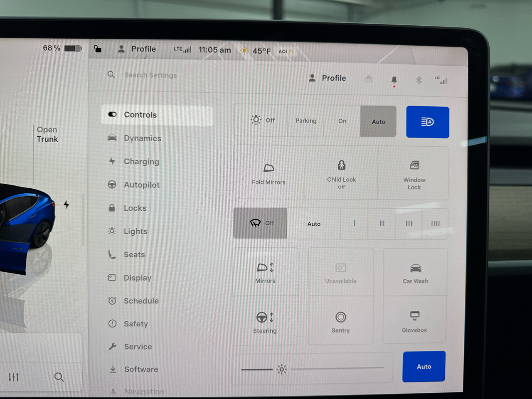
Task: Tap Open Trunk on car view
Action: pyautogui.click(x=47, y=135)
